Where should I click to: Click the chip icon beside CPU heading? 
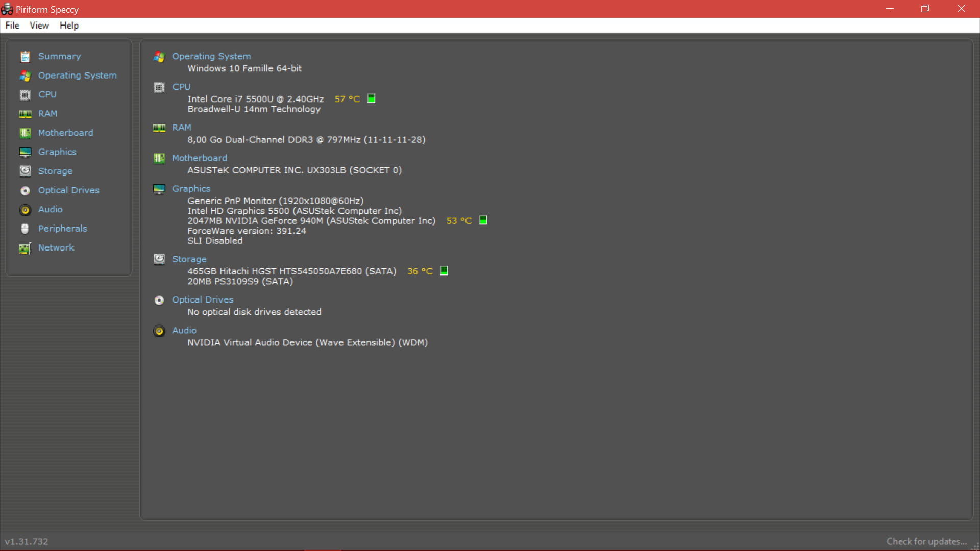[159, 87]
